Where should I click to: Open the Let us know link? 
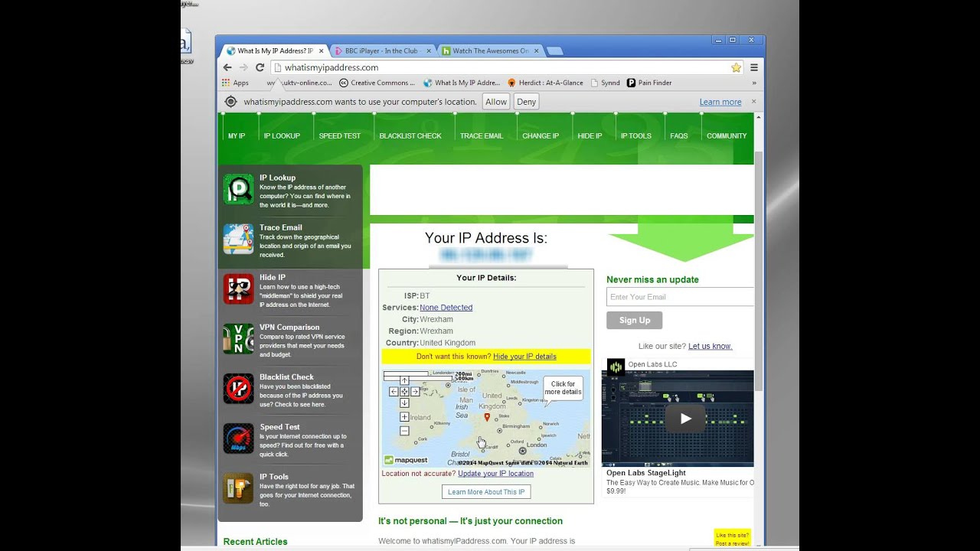pos(710,346)
